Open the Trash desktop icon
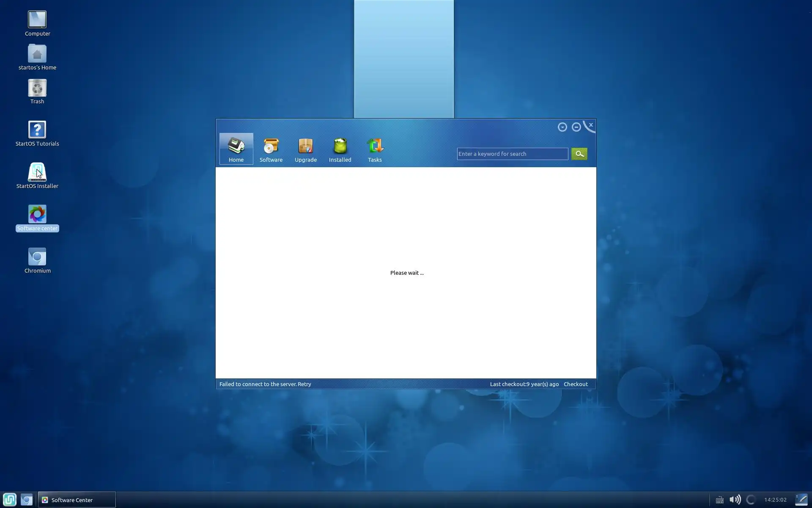The width and height of the screenshot is (812, 508). (37, 91)
